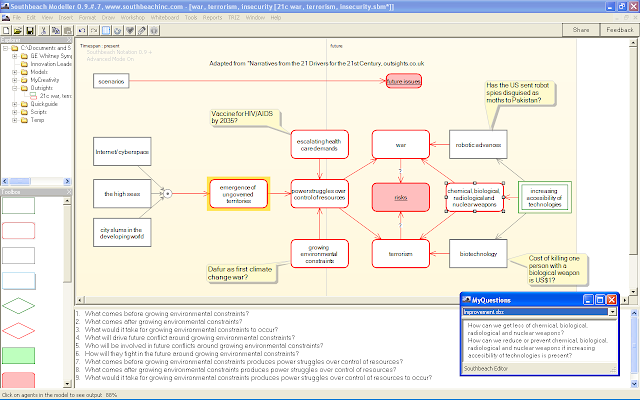The height and width of the screenshot is (400, 640).
Task: Close the Toolbox panel with its X
Action: point(69,192)
